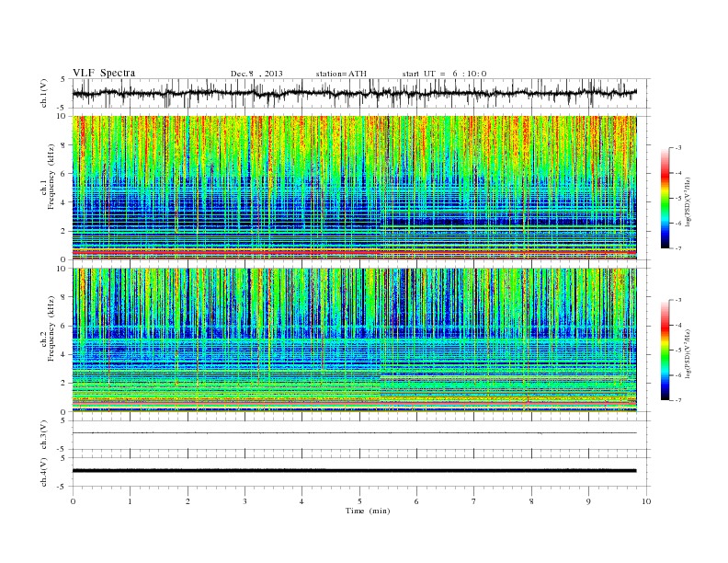This screenshot has width=728, height=563.
Task: Click the time-axis tick label '7'
Action: point(473,501)
